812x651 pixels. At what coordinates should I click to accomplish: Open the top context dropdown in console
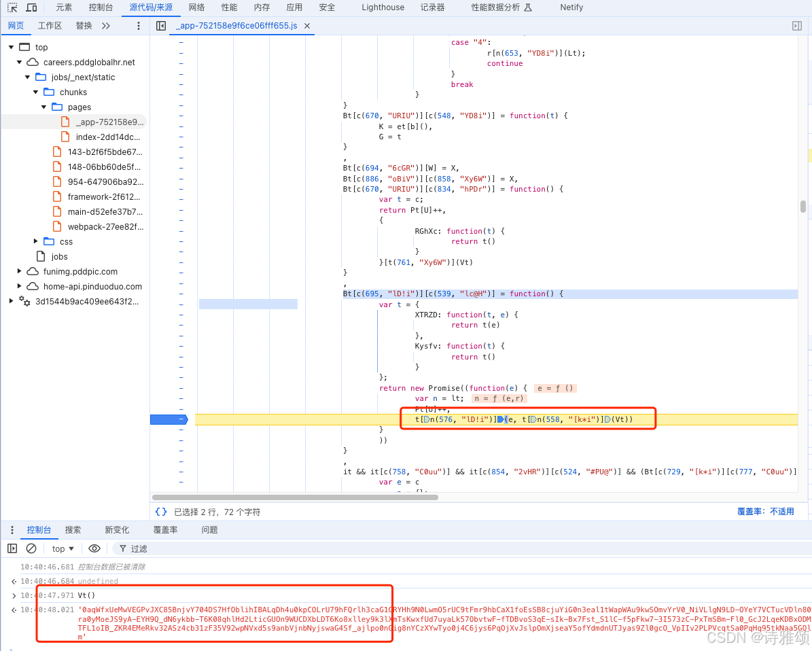point(63,548)
